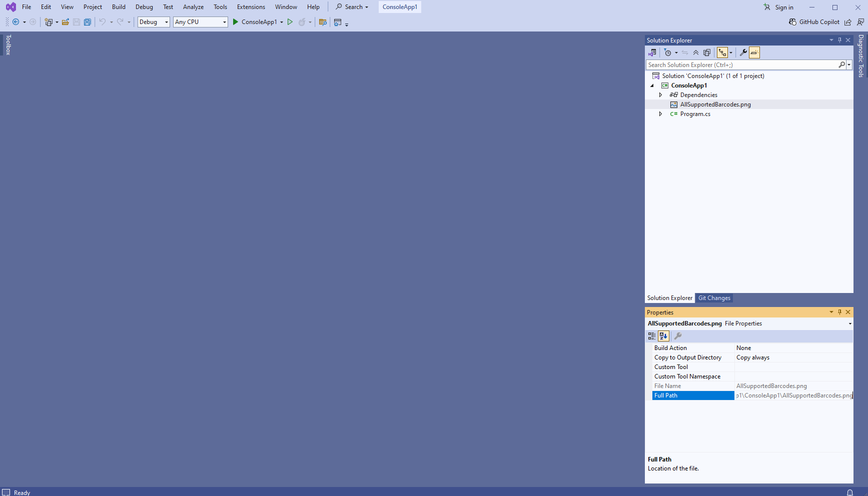Click Collapse All in Solution Explorer toolbar
This screenshot has height=496, width=868.
pyautogui.click(x=696, y=52)
